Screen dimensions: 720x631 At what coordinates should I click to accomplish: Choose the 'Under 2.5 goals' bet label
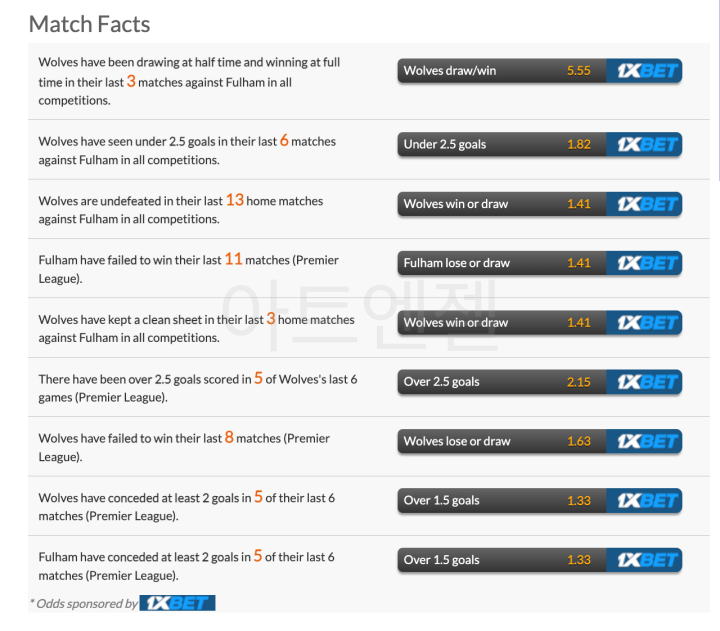click(x=444, y=144)
